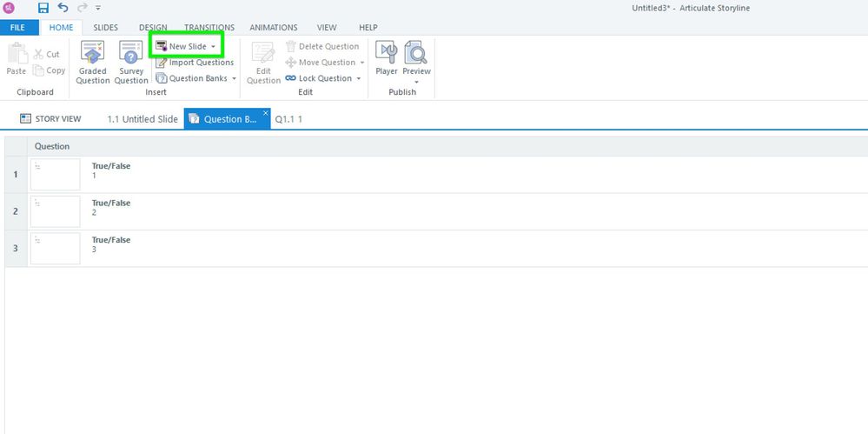Open the Player settings
The image size is (868, 434).
pyautogui.click(x=387, y=57)
